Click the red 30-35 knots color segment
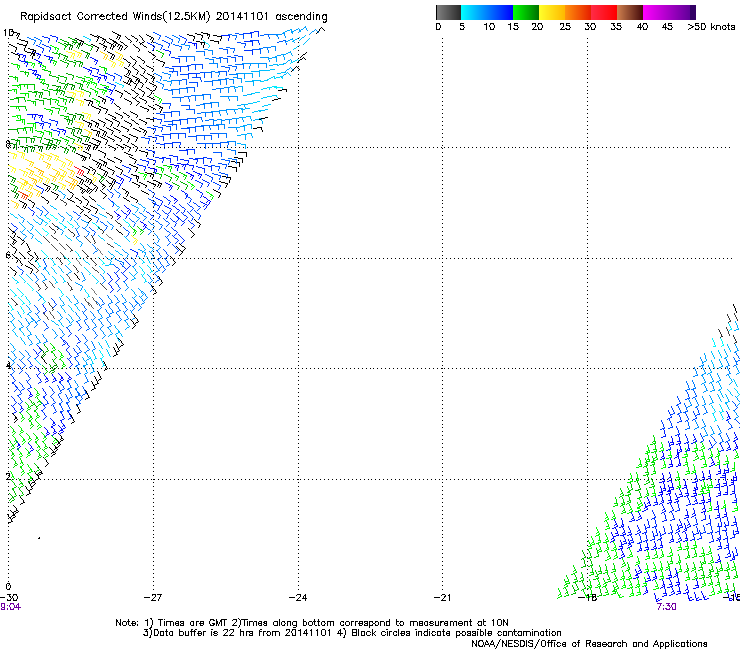The width and height of the screenshot is (740, 650). (604, 12)
